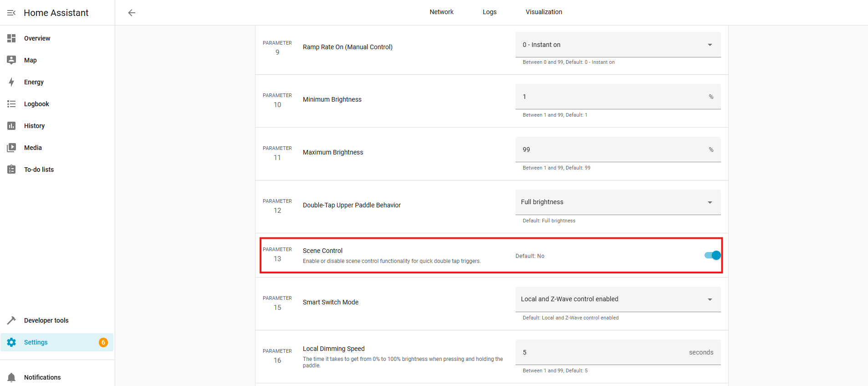Screen dimensions: 868x386
Task: Expand the Ramp Rate On dropdown
Action: click(x=618, y=45)
